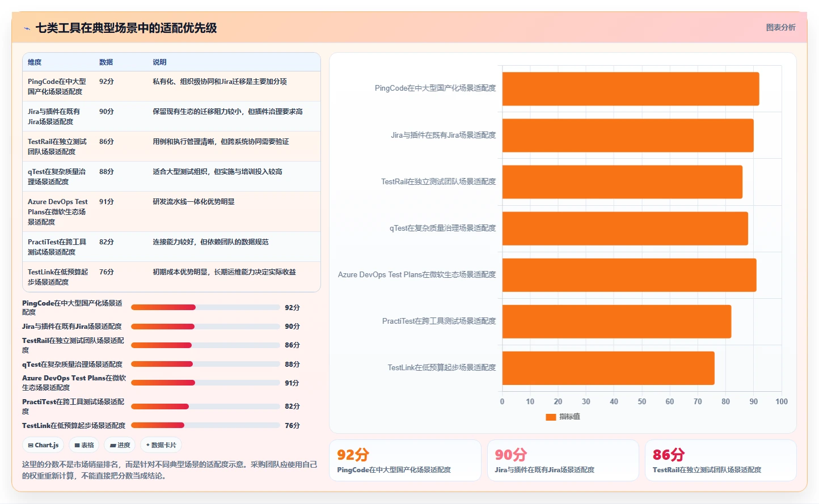Click the qTest bar in the chart
819x504 pixels.
(625, 228)
